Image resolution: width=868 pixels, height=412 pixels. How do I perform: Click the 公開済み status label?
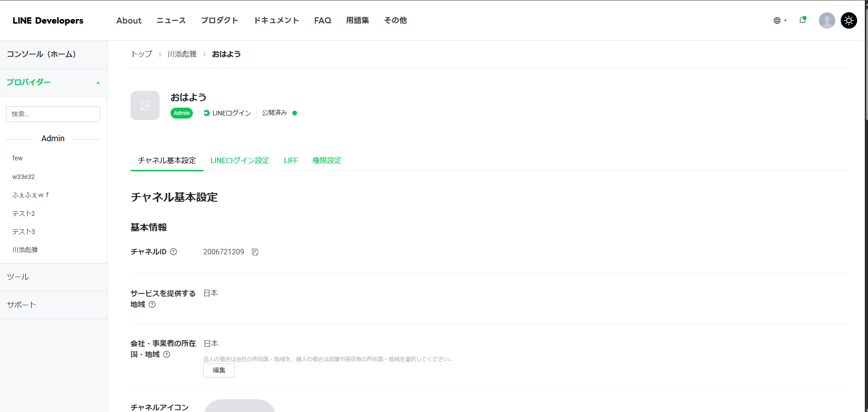pos(274,113)
